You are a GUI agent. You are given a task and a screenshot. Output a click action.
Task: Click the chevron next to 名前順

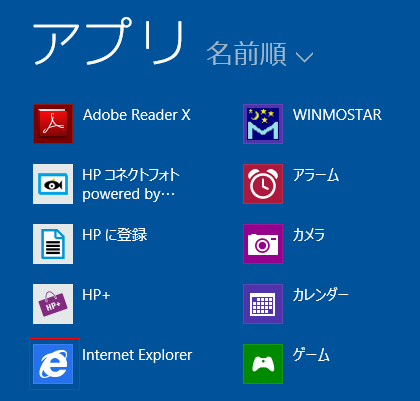tap(304, 57)
